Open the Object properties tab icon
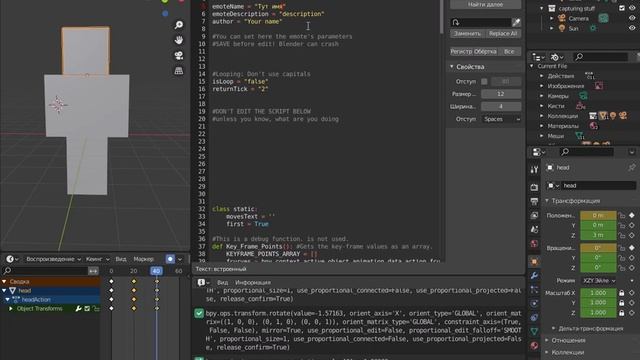The width and height of the screenshot is (640, 360). [x=534, y=261]
